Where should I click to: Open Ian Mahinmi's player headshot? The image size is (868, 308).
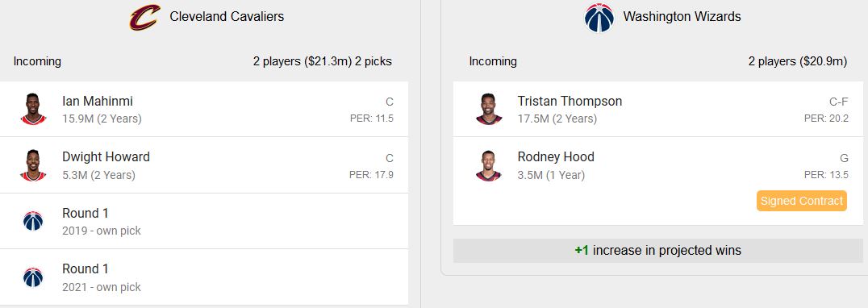pos(33,109)
